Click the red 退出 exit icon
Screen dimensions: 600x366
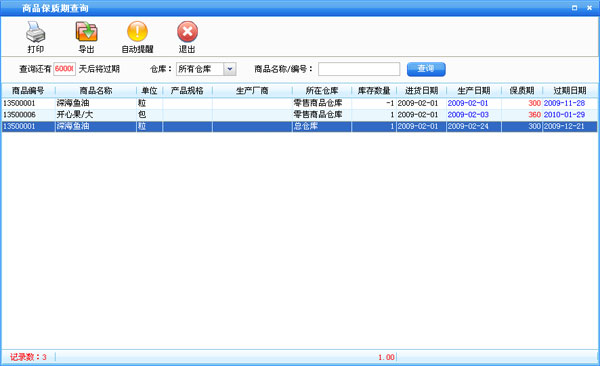[187, 31]
